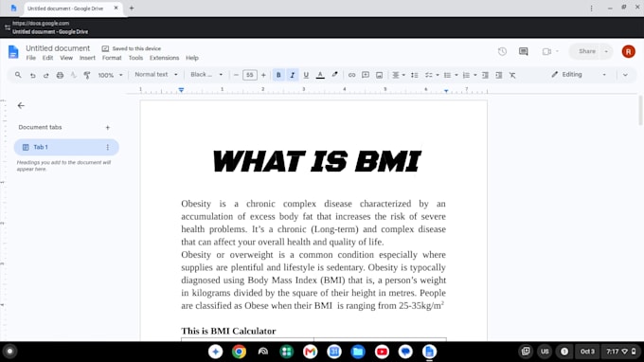Open the Tools menu
Screen dimensions: 644x362
(x=135, y=58)
